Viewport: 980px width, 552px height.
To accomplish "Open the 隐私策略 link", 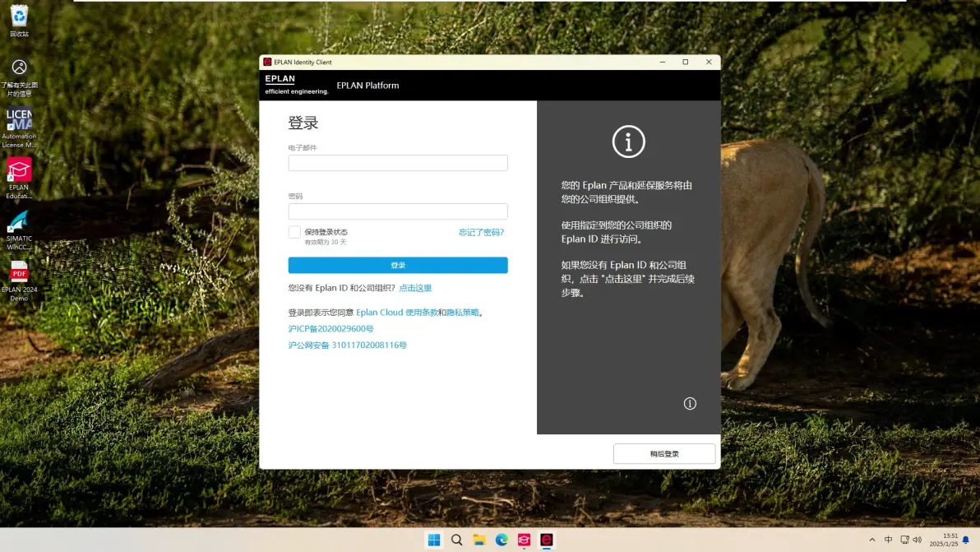I will click(x=463, y=312).
